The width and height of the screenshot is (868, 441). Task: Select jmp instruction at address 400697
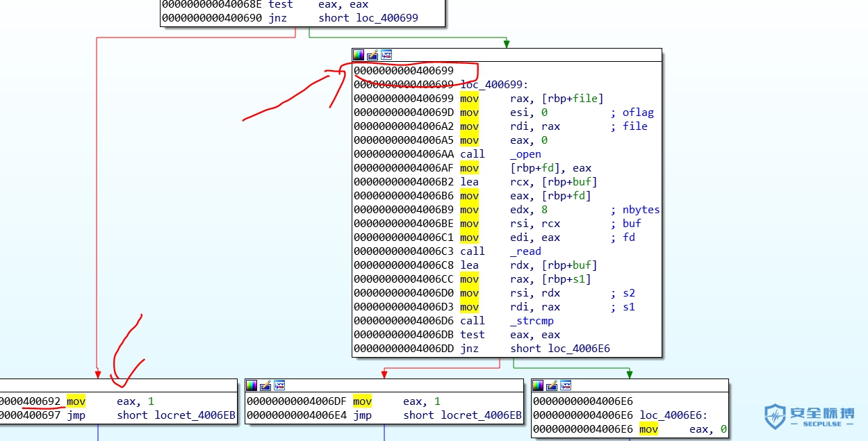point(118,415)
